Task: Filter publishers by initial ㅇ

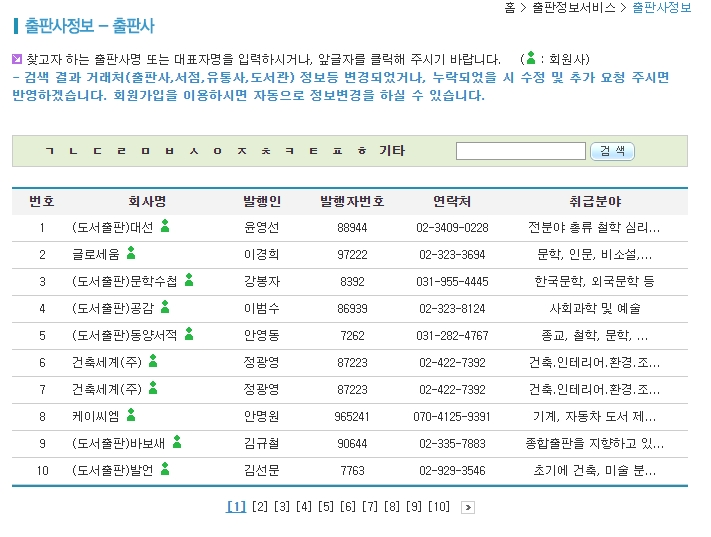Action: (x=218, y=151)
